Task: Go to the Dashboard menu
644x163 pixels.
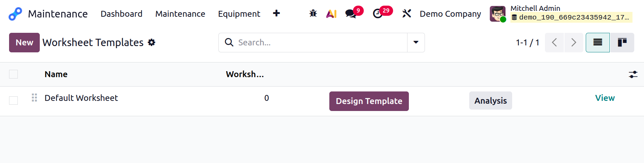Action: click(x=121, y=14)
